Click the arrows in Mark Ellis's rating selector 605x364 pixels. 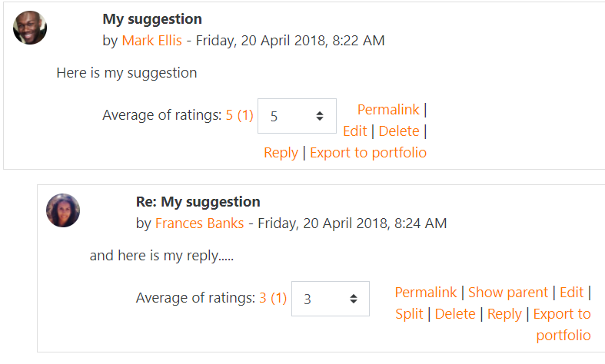click(320, 116)
